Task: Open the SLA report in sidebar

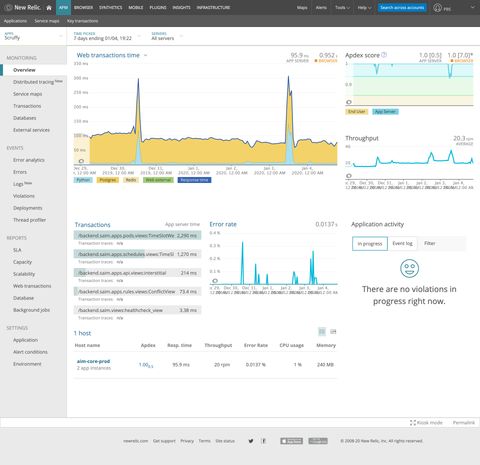Action: [17, 250]
